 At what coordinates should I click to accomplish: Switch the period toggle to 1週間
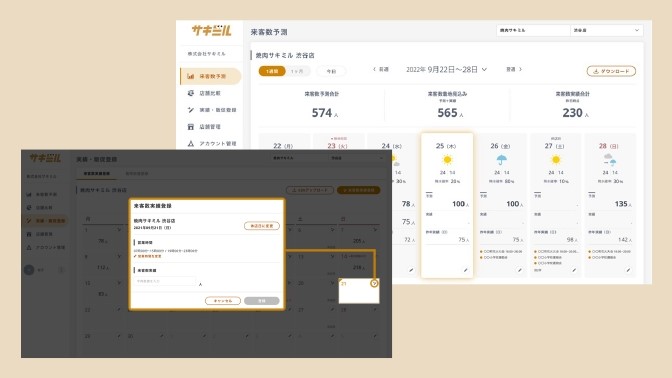tap(272, 71)
